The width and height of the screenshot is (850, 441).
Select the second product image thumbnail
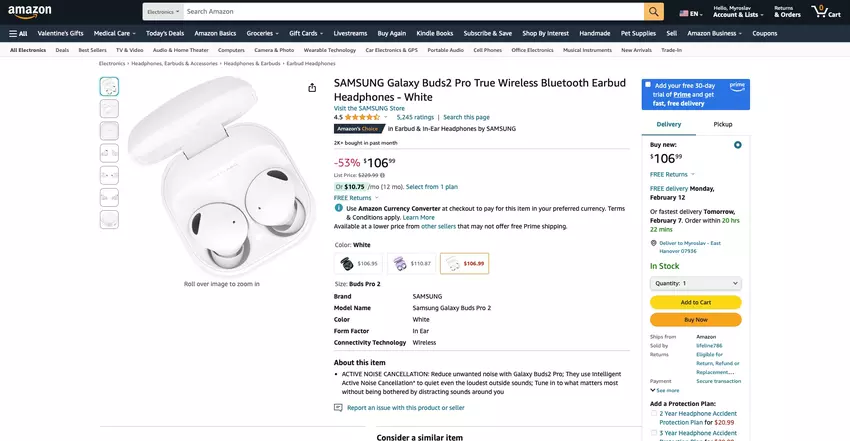[109, 109]
